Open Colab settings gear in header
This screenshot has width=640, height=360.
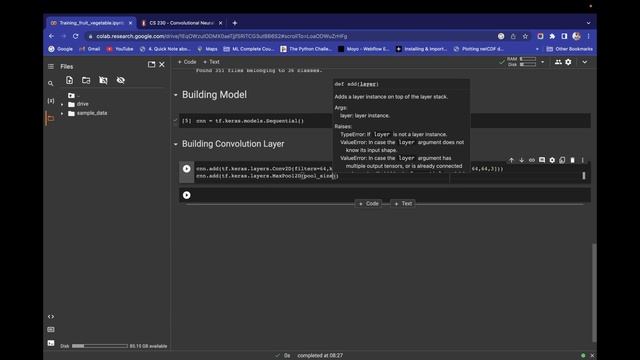[568, 62]
